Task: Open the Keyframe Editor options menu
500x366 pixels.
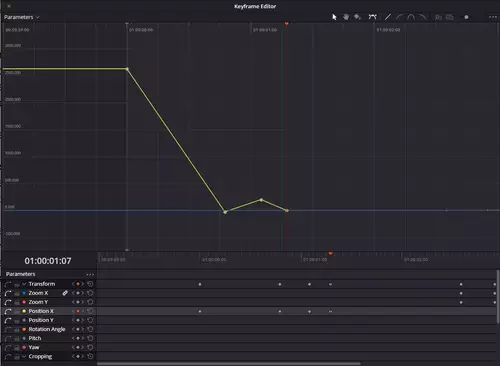Action: (493, 17)
